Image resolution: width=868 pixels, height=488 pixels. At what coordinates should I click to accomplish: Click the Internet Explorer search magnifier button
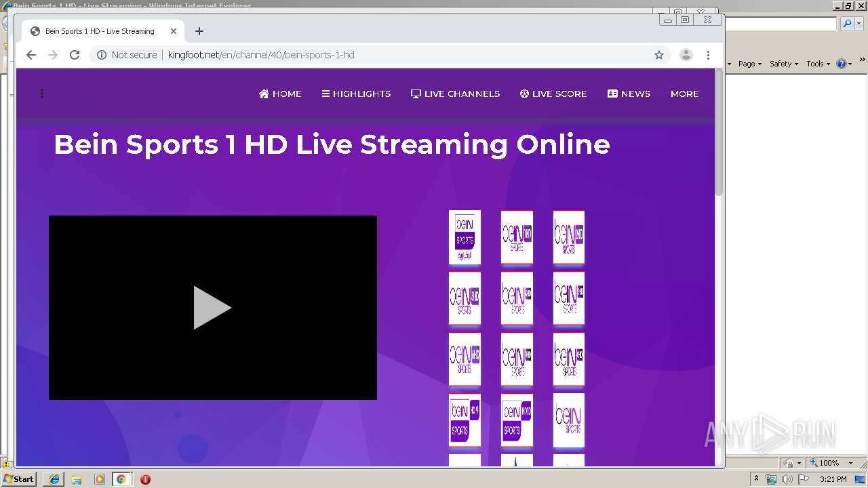click(x=847, y=24)
